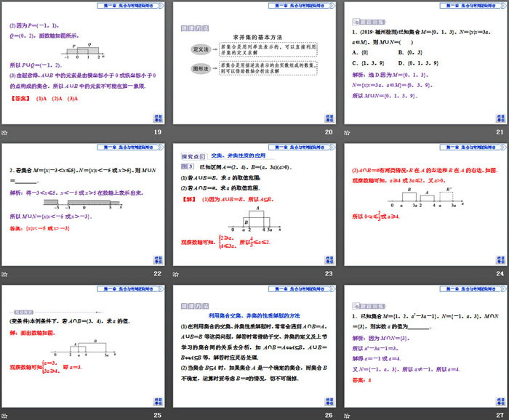
Task: Select slide 24 thumbnail
Action: click(425, 205)
